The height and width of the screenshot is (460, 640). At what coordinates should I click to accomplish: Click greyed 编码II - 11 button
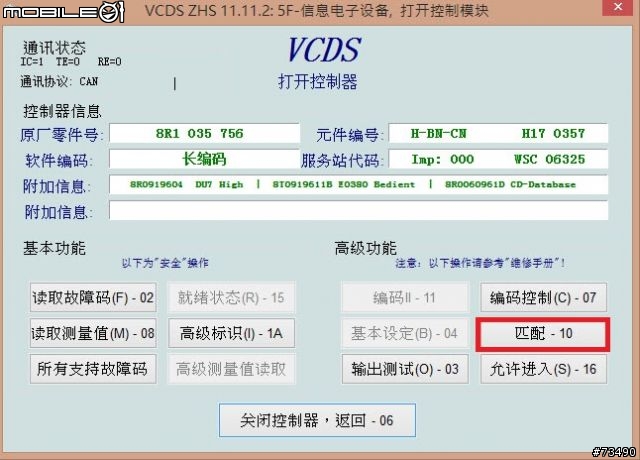(x=405, y=298)
